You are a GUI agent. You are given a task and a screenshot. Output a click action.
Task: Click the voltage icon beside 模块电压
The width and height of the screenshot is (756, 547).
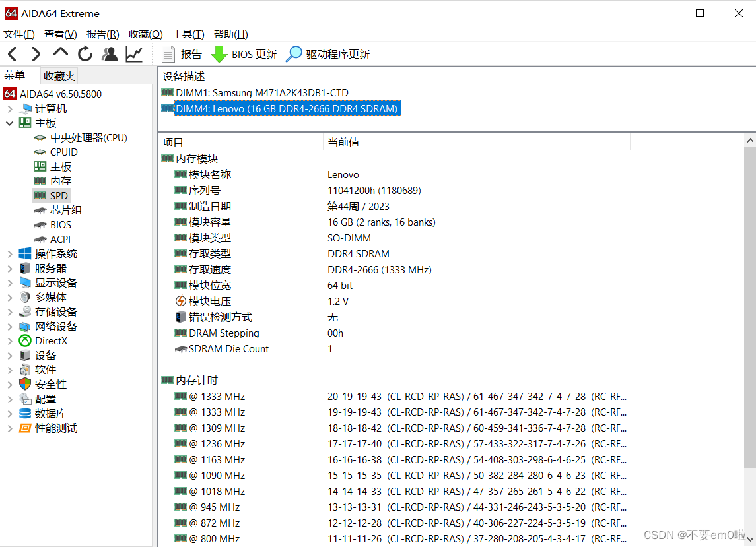(180, 301)
